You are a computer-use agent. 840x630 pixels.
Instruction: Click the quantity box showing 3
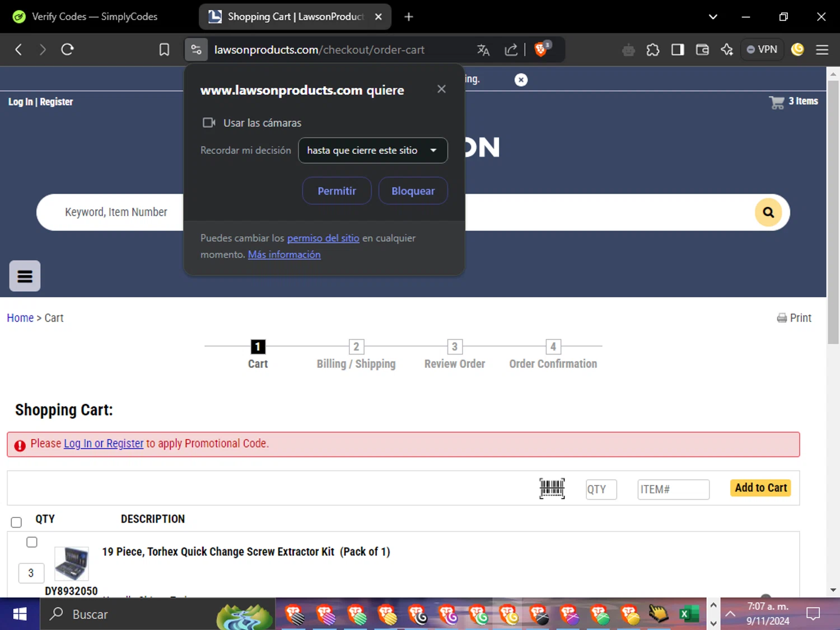point(31,573)
